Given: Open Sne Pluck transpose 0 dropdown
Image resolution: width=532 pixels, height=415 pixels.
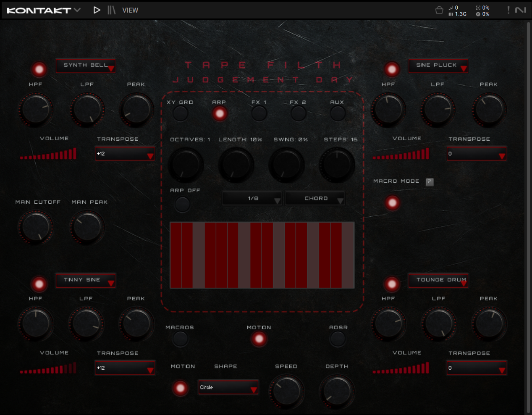Looking at the screenshot, I should coord(477,154).
